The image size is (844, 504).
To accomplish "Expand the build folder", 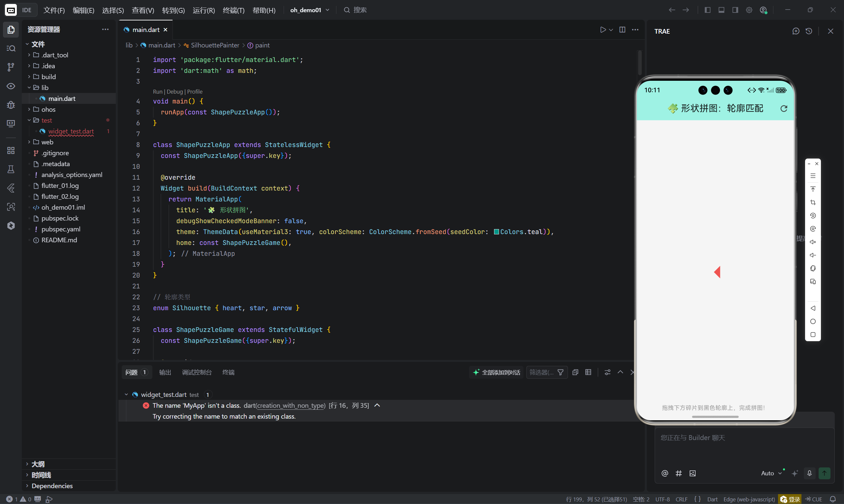I will click(x=48, y=77).
